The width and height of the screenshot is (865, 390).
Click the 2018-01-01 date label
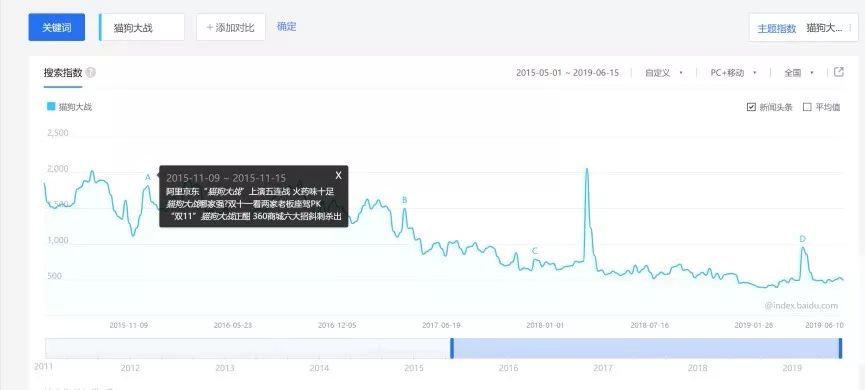[x=545, y=325]
